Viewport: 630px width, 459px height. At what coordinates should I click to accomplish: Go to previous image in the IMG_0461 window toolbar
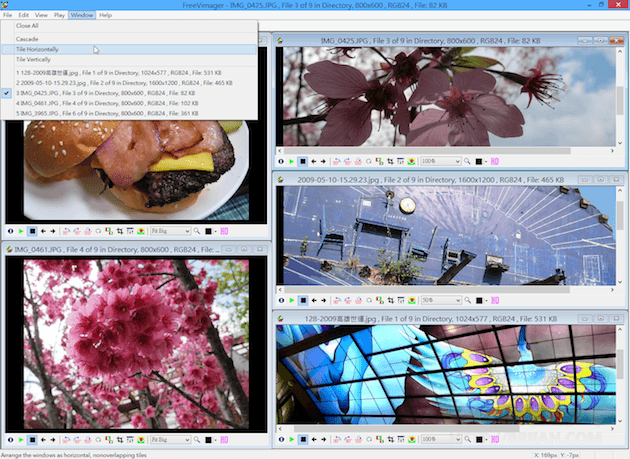tap(44, 439)
